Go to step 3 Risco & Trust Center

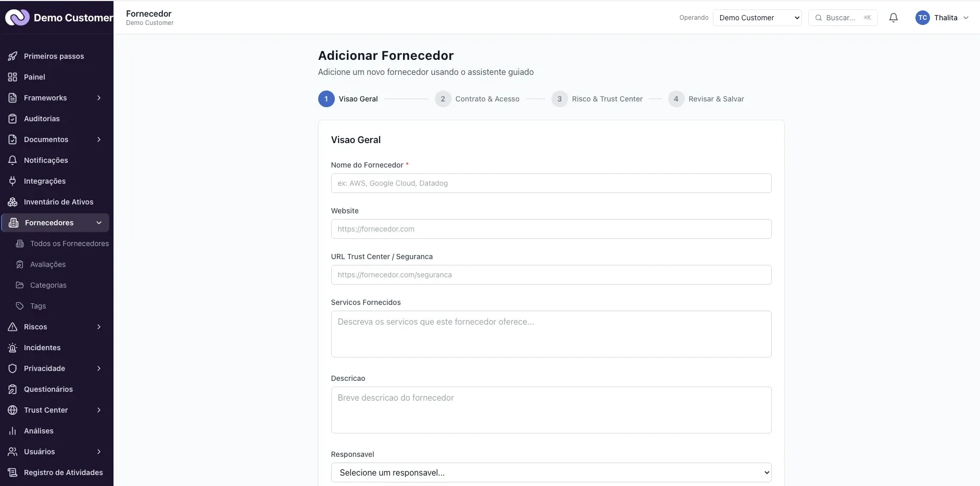597,99
